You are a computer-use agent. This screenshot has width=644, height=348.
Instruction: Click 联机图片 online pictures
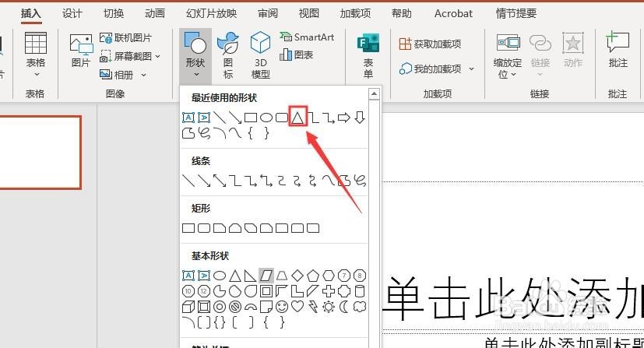[126, 37]
